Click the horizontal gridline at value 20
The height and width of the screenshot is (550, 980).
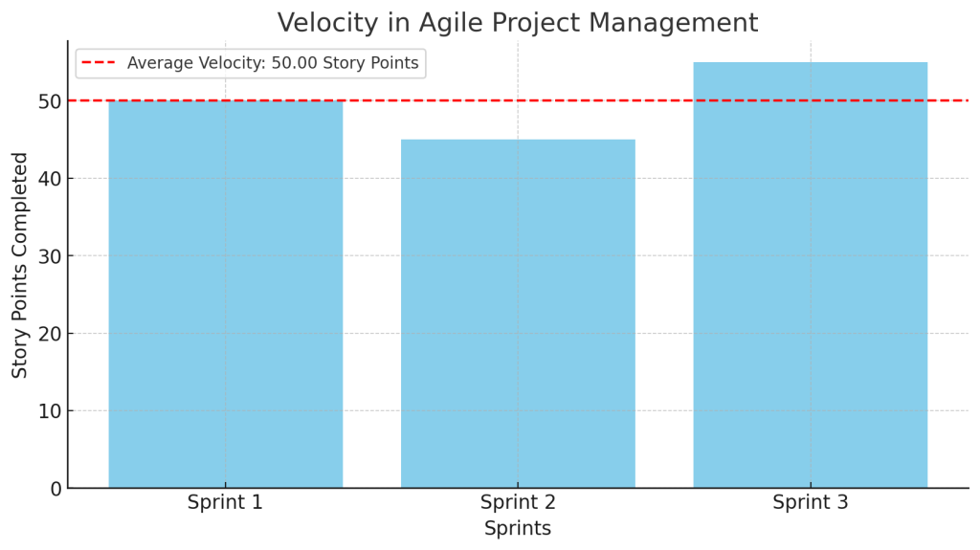pyautogui.click(x=373, y=333)
